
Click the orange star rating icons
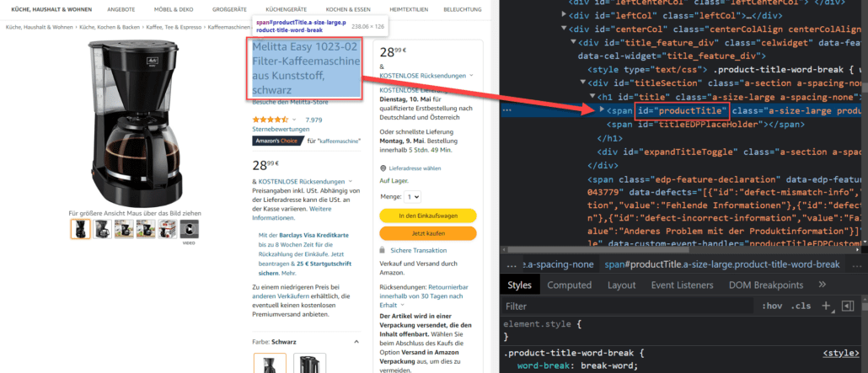click(x=271, y=120)
